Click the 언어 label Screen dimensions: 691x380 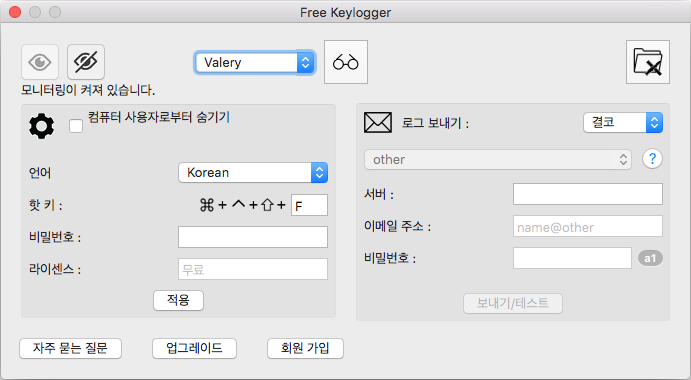pos(40,173)
